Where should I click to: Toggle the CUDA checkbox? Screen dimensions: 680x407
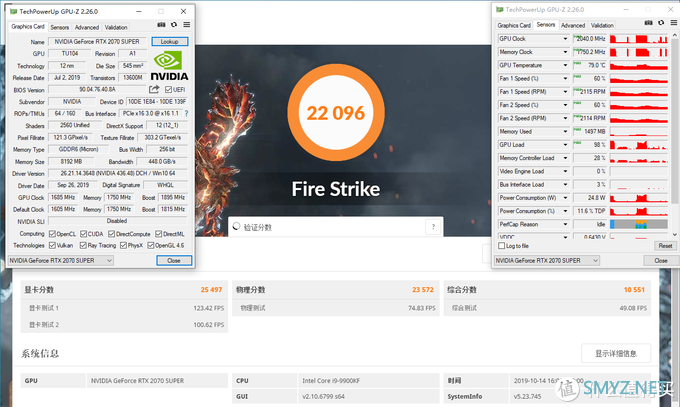click(84, 234)
